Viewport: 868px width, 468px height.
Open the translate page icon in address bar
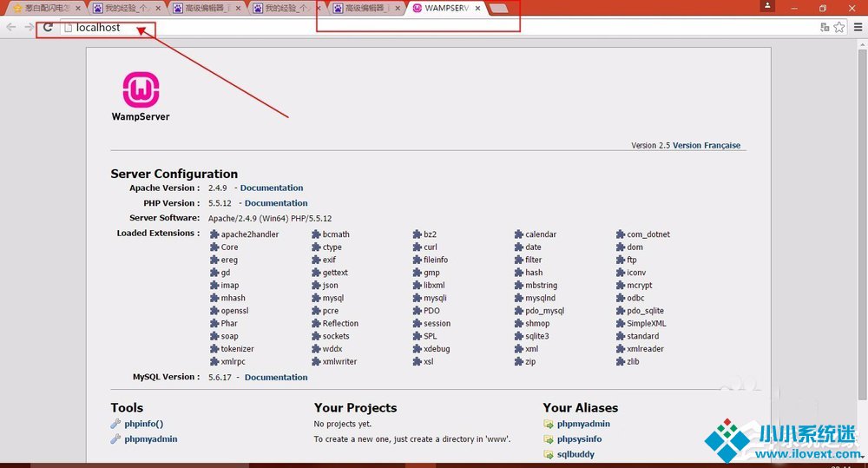pyautogui.click(x=825, y=27)
